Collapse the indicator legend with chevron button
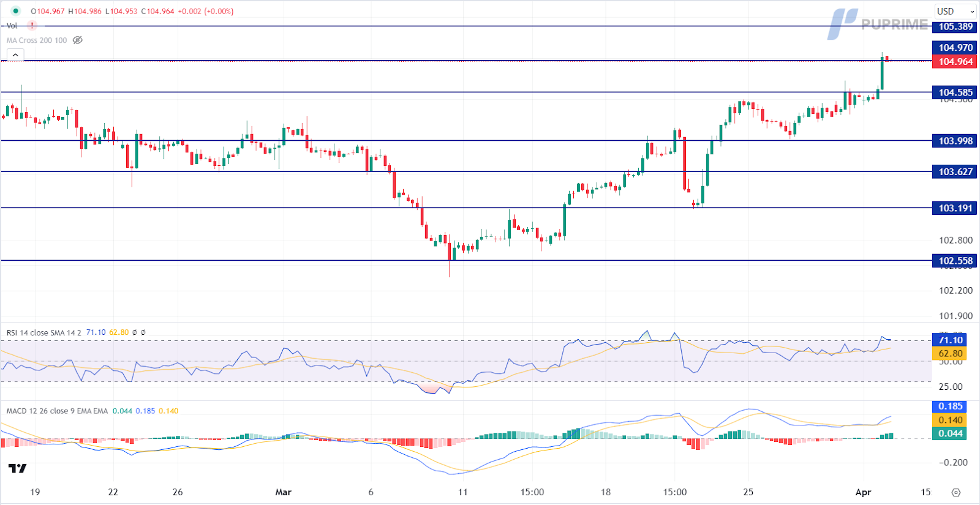Screen dimensions: 980x505 point(15,55)
